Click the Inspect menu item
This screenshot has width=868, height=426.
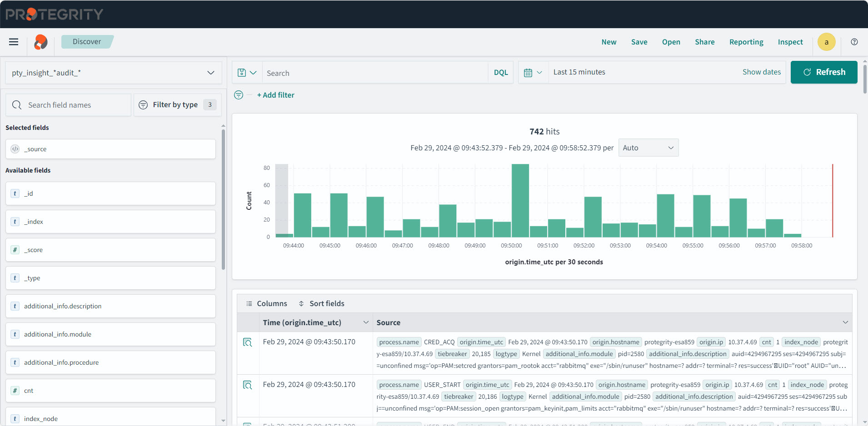[790, 42]
